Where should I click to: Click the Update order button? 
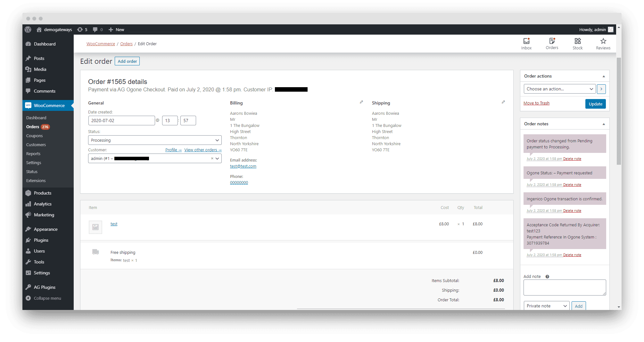click(595, 104)
